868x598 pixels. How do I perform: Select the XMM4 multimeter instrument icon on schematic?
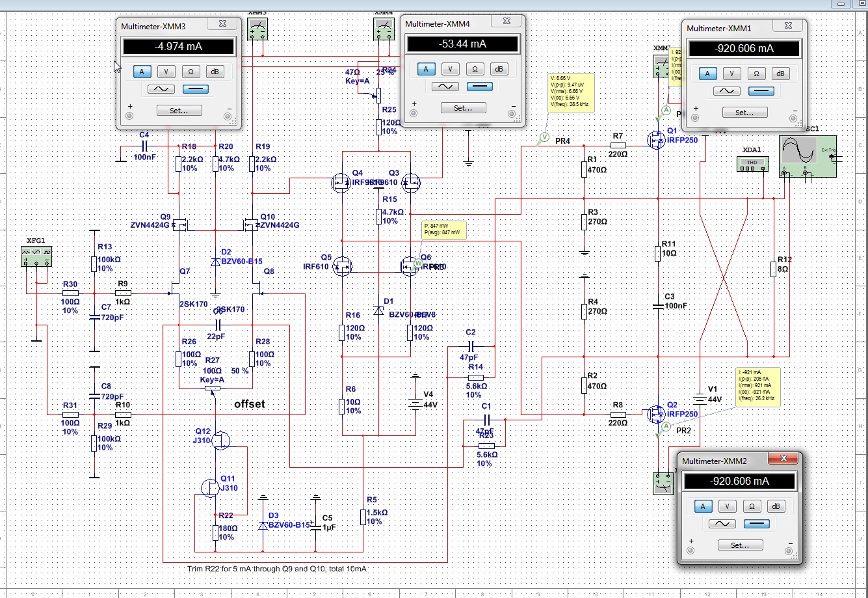point(384,29)
